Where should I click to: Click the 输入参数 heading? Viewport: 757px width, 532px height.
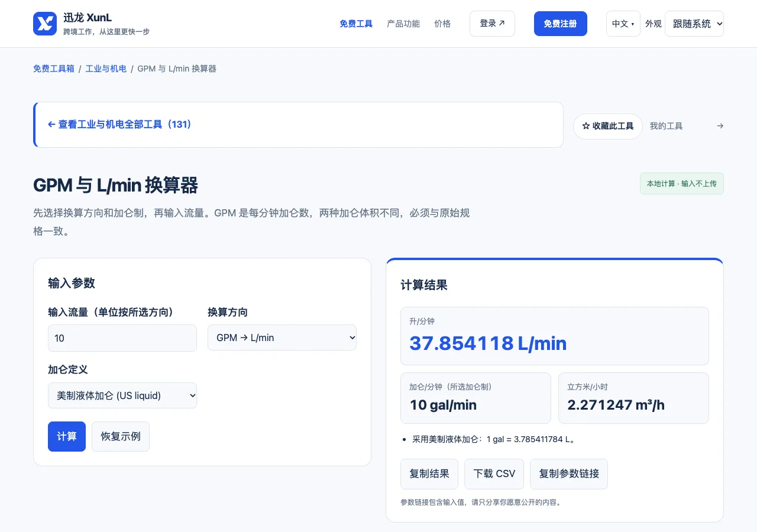(72, 283)
